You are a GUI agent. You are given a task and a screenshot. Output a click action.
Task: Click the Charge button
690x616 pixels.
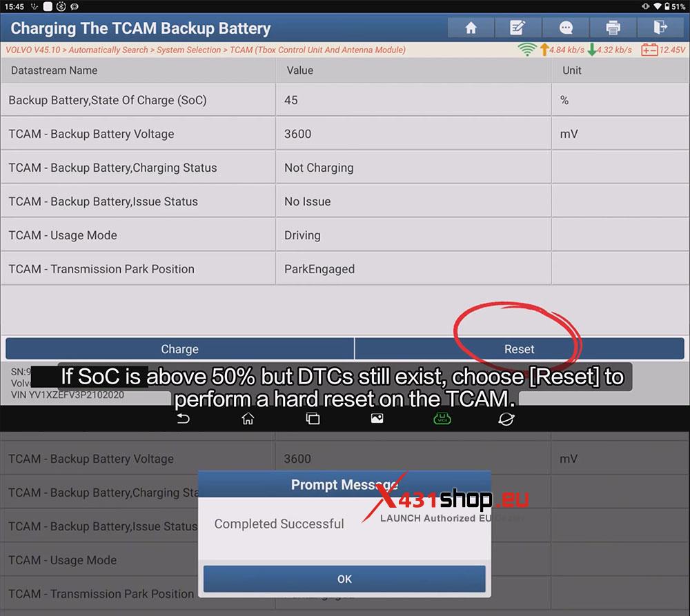(x=179, y=349)
